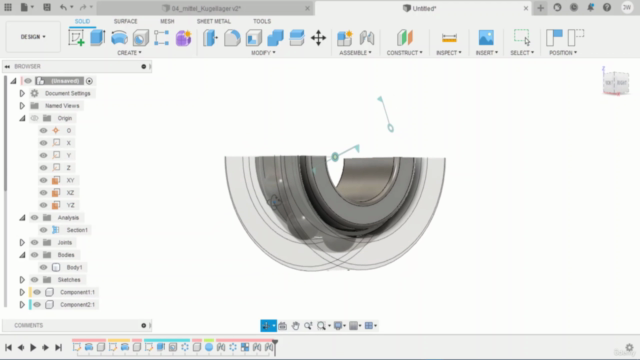
Task: Open the ASSEMBLE menu
Action: pos(356,53)
